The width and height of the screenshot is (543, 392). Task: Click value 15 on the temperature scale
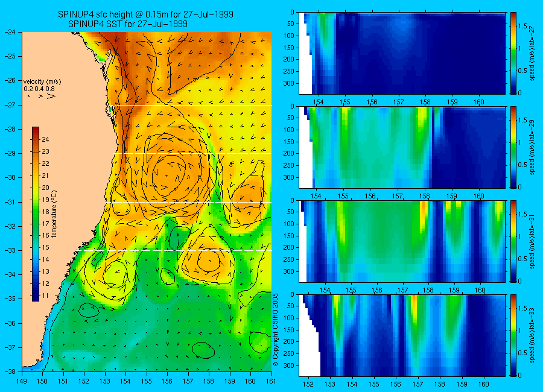(x=45, y=248)
